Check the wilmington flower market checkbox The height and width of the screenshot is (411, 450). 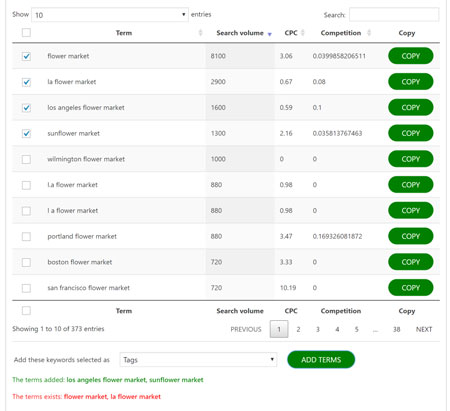(x=26, y=159)
